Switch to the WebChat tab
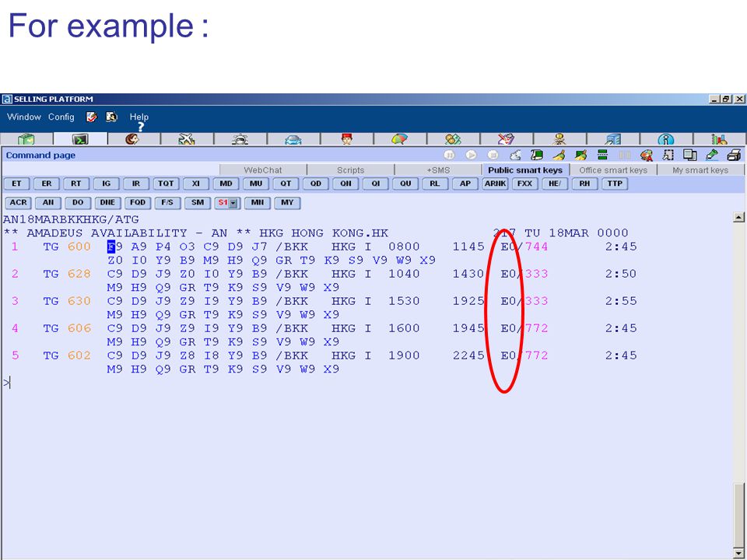The height and width of the screenshot is (560, 747). coord(263,170)
